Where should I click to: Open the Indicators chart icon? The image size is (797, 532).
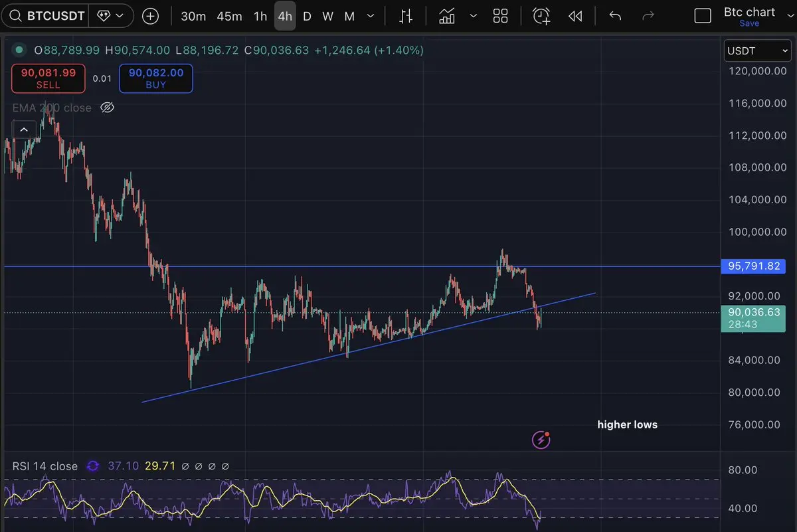coord(447,16)
